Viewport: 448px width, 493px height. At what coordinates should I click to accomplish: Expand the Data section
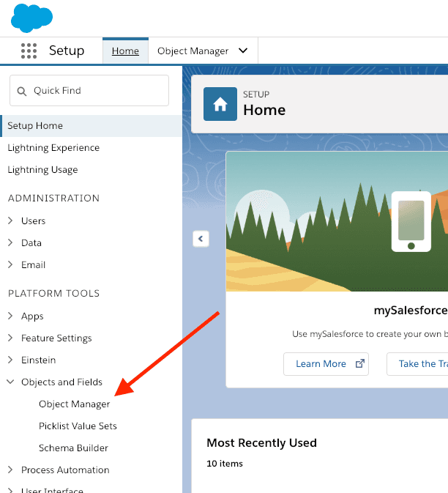coord(10,242)
